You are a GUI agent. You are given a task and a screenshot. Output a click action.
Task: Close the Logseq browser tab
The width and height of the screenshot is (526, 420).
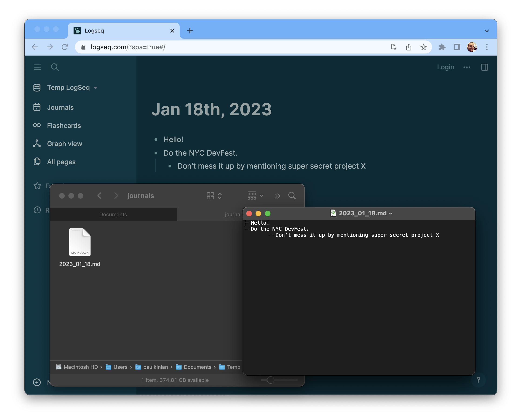[172, 31]
